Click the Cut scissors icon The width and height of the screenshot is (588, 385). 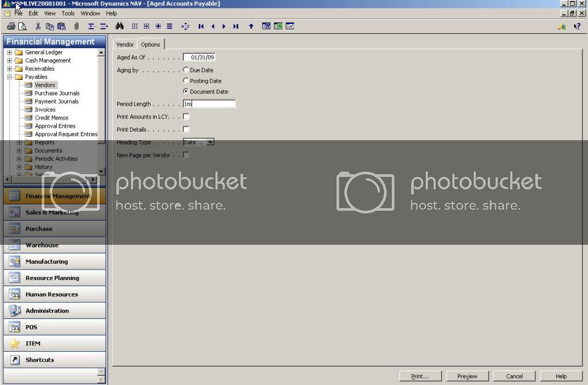[38, 26]
